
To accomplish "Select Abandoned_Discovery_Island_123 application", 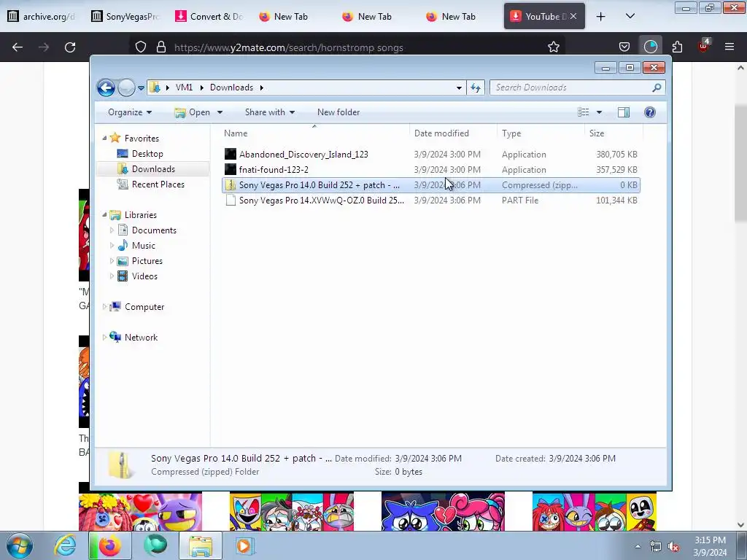I will [430, 155].
